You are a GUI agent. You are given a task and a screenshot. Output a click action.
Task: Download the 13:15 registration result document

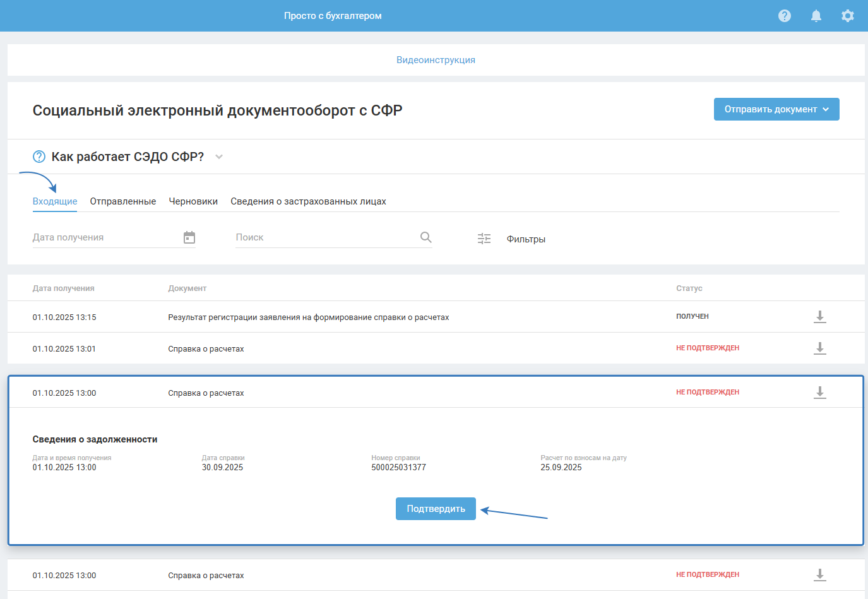pos(820,317)
